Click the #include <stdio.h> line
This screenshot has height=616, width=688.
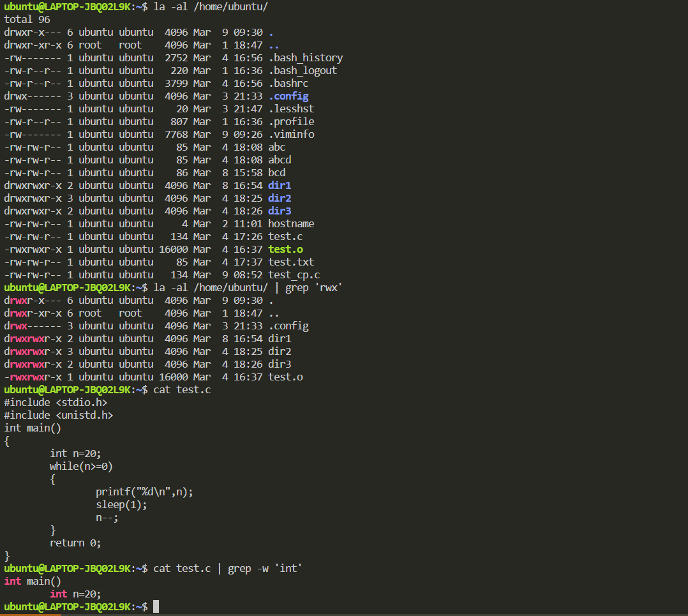[x=56, y=402]
